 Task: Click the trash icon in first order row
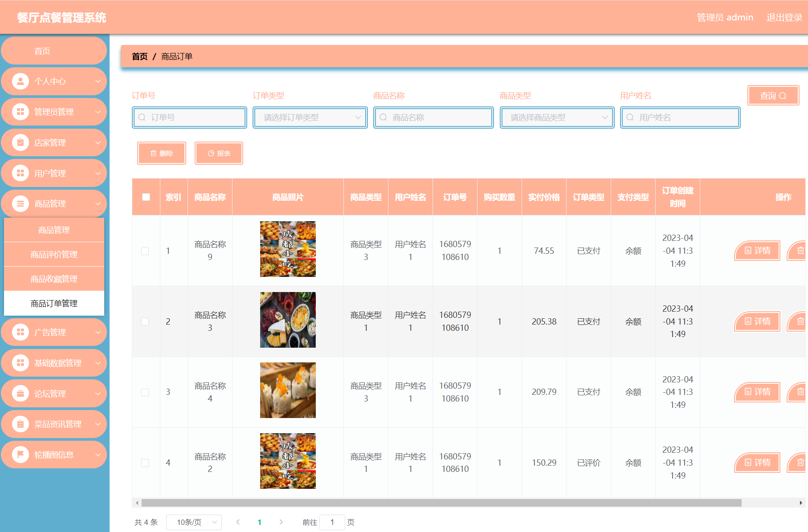click(x=800, y=251)
